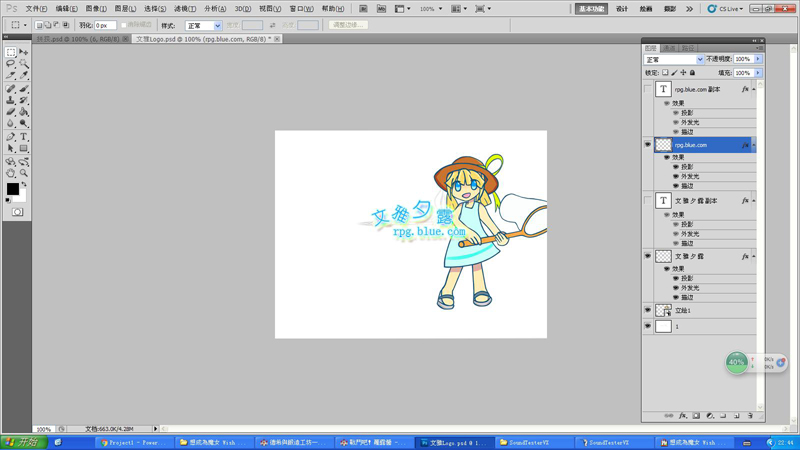Image resolution: width=800 pixels, height=450 pixels.
Task: Select the Eyedropper tool
Action: click(23, 76)
